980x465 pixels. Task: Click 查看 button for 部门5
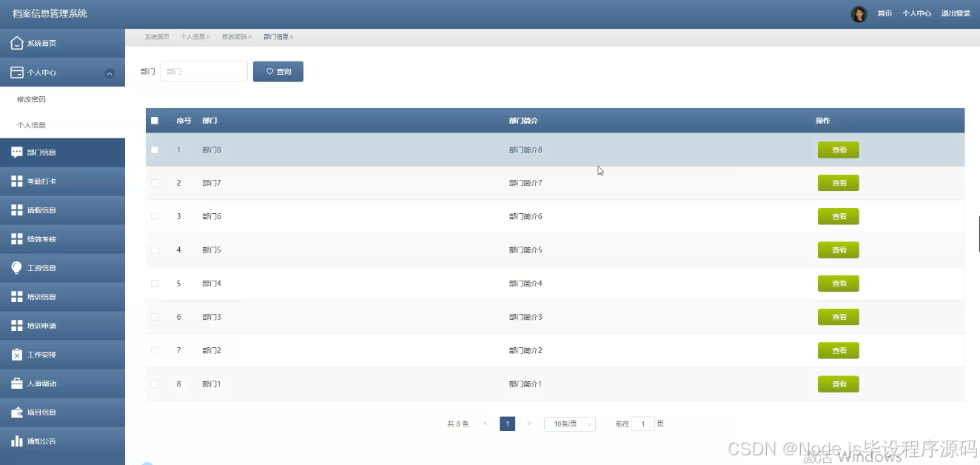pos(839,250)
